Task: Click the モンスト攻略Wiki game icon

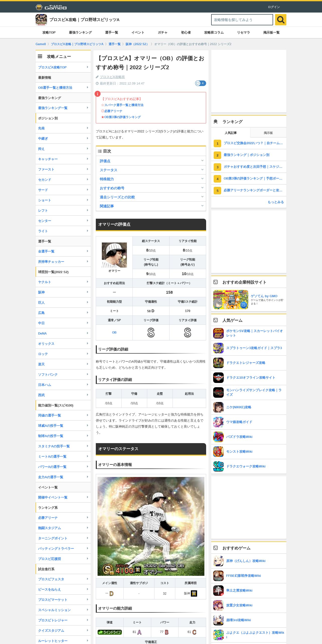Action: tap(218, 452)
